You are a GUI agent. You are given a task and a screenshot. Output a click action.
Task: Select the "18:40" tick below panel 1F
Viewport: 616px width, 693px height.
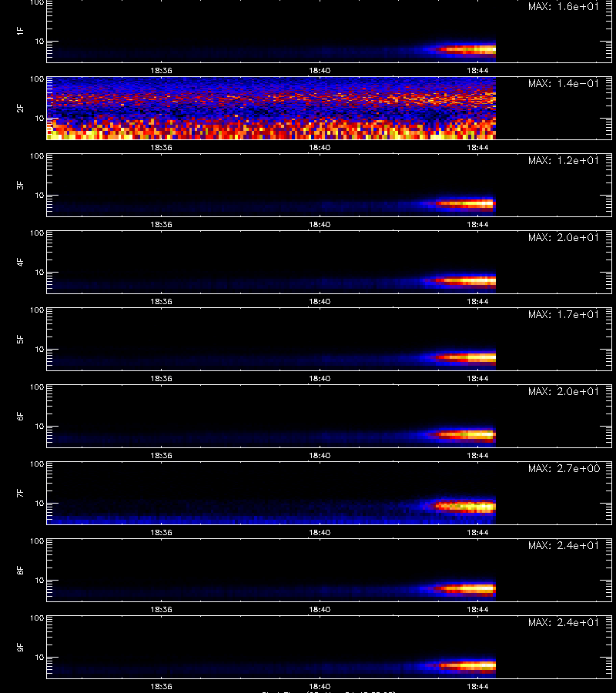(x=320, y=70)
